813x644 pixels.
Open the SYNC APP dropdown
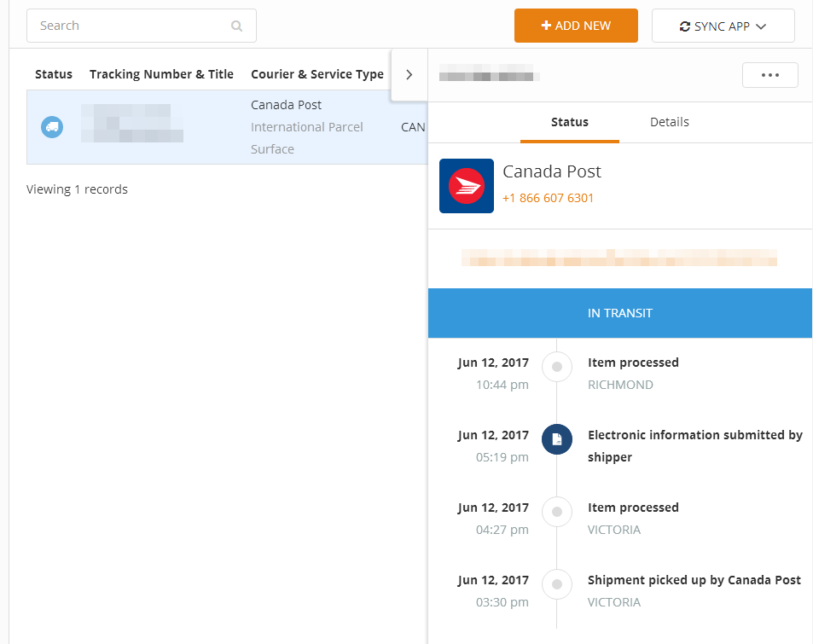click(723, 26)
